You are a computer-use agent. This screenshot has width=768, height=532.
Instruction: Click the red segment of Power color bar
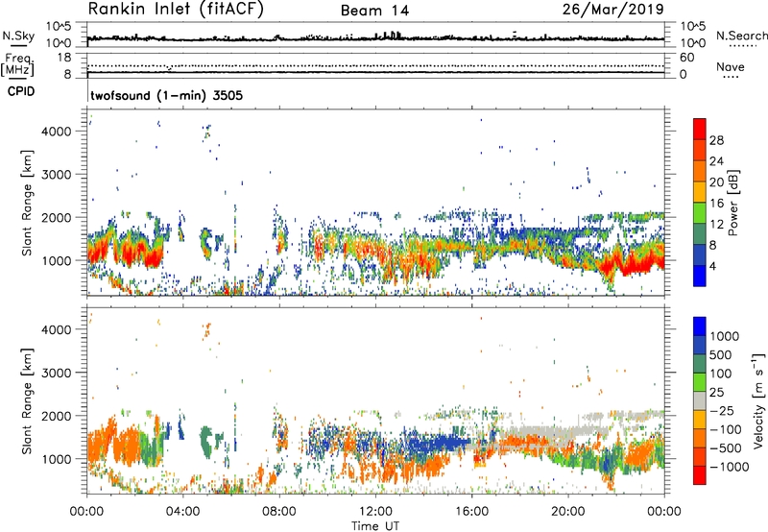700,129
